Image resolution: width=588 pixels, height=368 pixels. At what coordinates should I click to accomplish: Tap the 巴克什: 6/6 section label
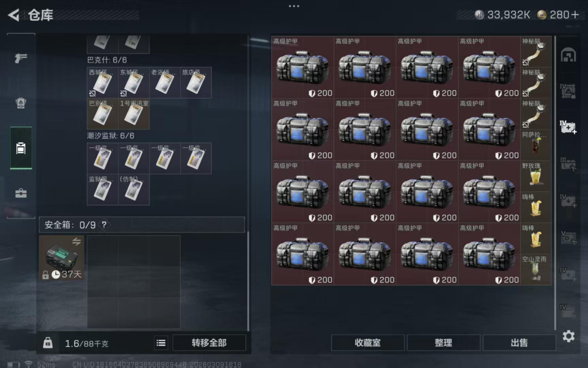click(107, 60)
